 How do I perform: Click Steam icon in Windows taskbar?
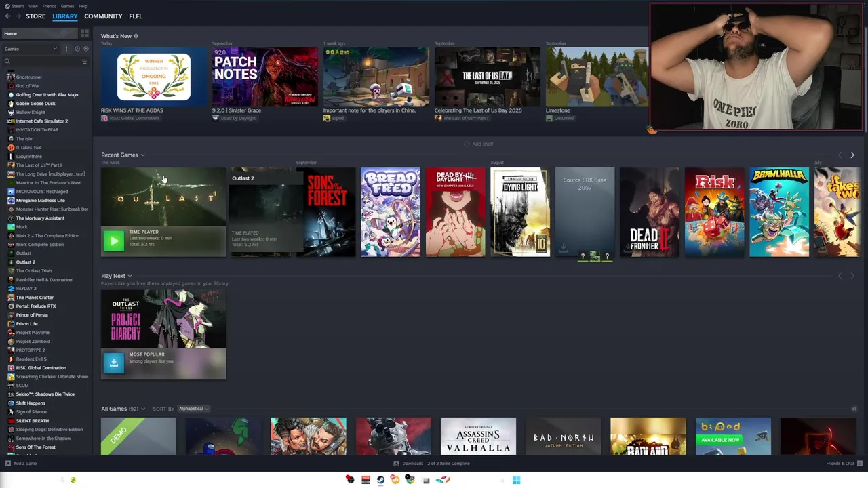pyautogui.click(x=380, y=480)
